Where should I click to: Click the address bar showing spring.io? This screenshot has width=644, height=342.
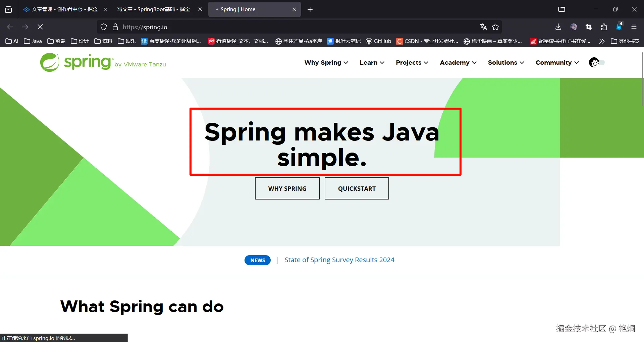[299, 27]
